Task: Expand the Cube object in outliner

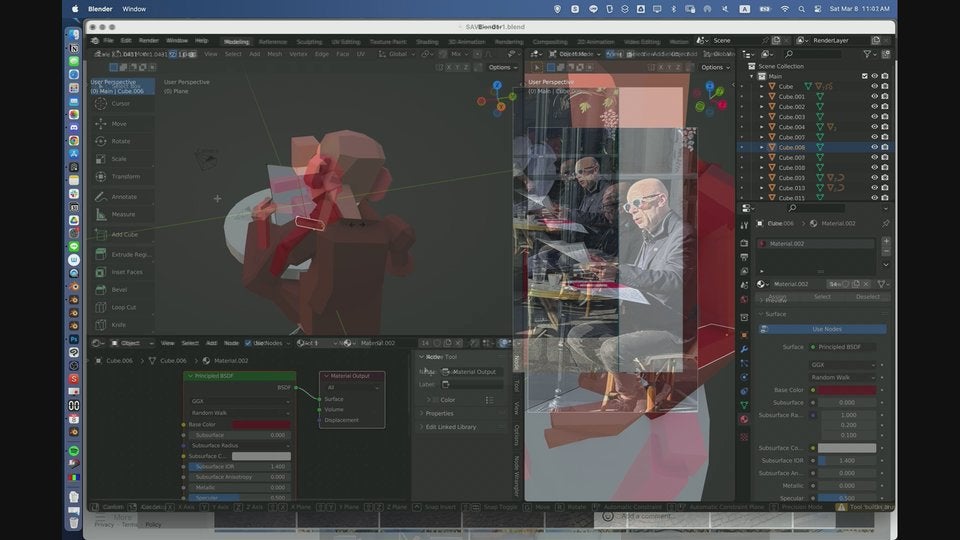Action: click(762, 86)
